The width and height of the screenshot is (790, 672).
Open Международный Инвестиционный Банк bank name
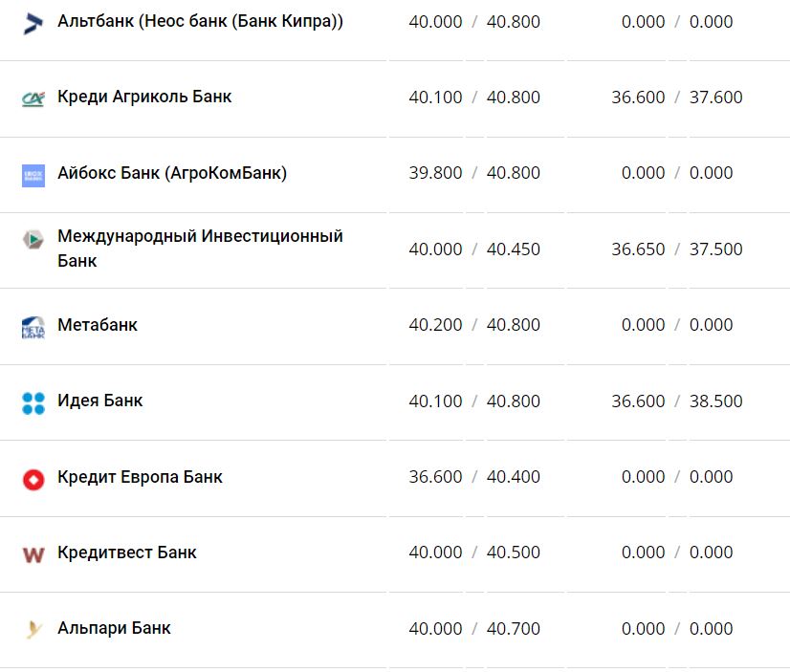(200, 248)
